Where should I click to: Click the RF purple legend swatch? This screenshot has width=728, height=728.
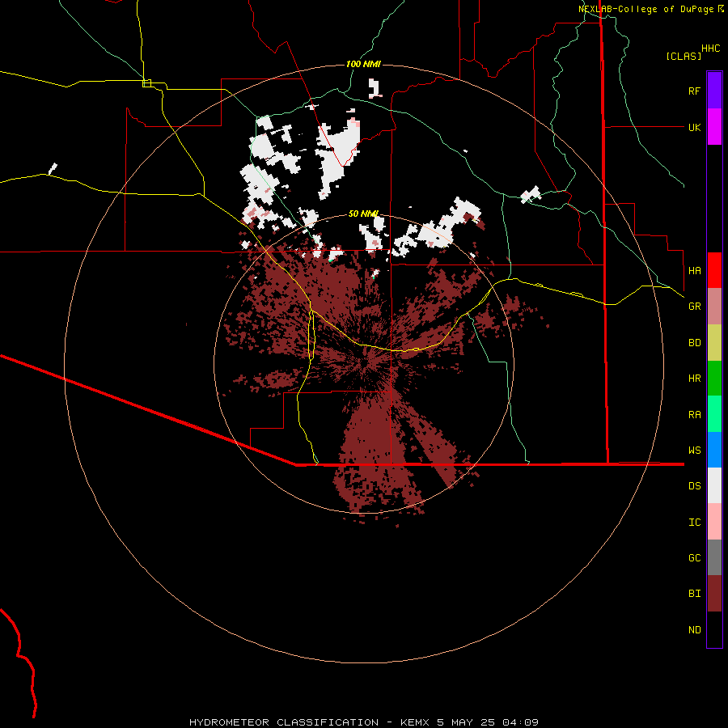pyautogui.click(x=714, y=91)
